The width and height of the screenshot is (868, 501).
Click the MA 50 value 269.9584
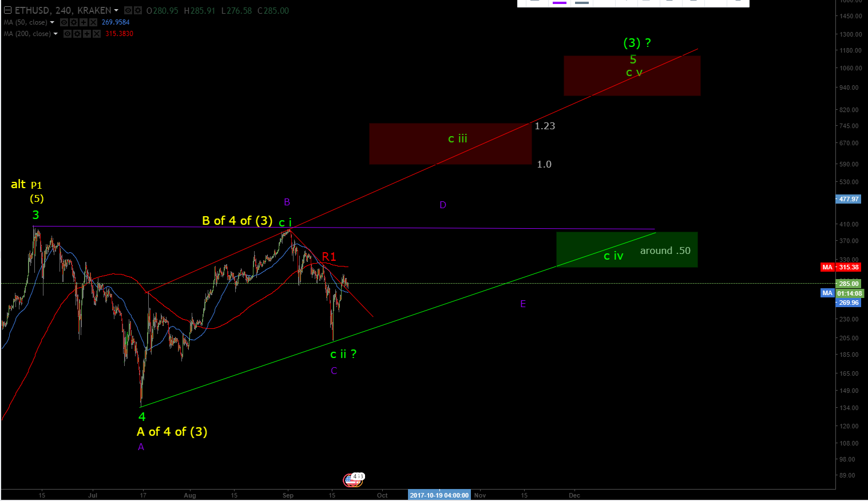pos(116,22)
